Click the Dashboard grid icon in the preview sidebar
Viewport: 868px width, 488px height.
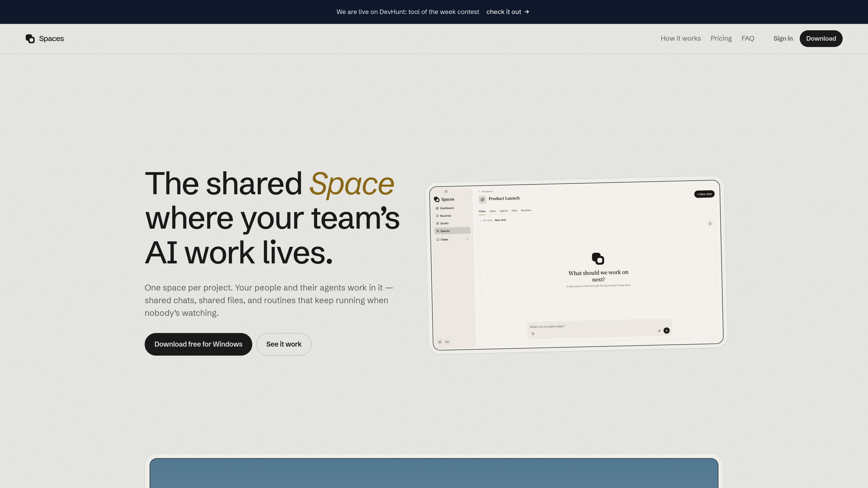click(437, 209)
